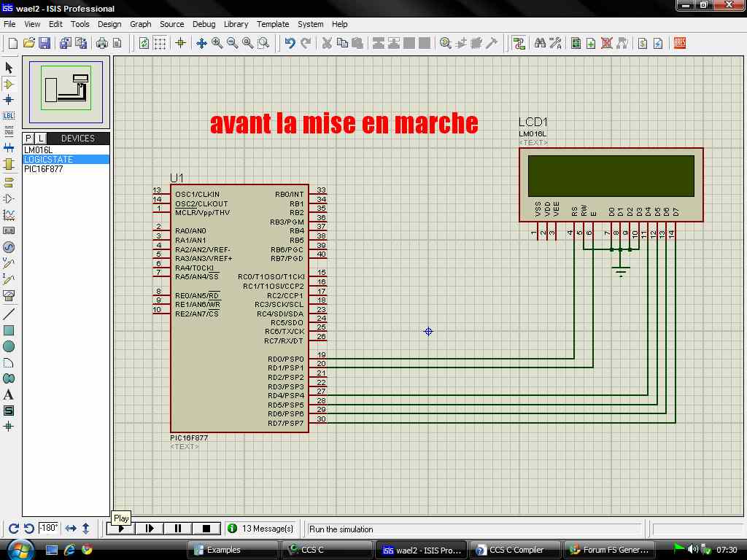The image size is (747, 560).
Task: Click the P pick devices button
Action: [x=28, y=138]
